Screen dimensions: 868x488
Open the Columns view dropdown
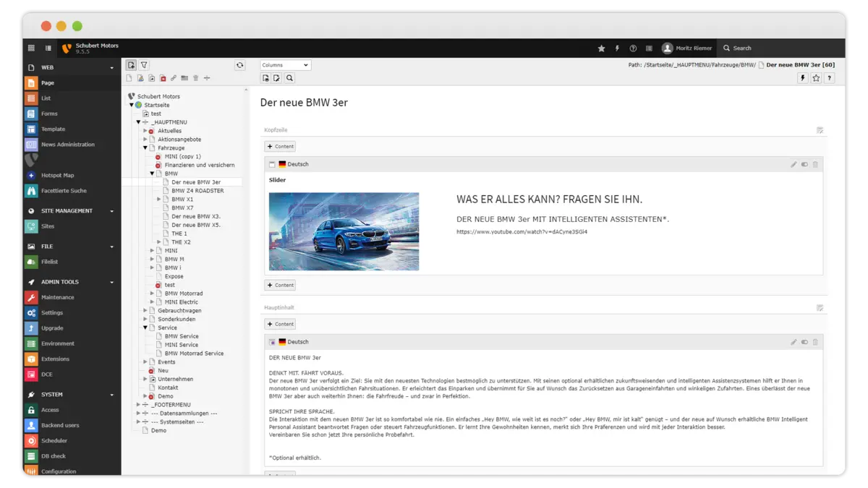click(x=285, y=65)
